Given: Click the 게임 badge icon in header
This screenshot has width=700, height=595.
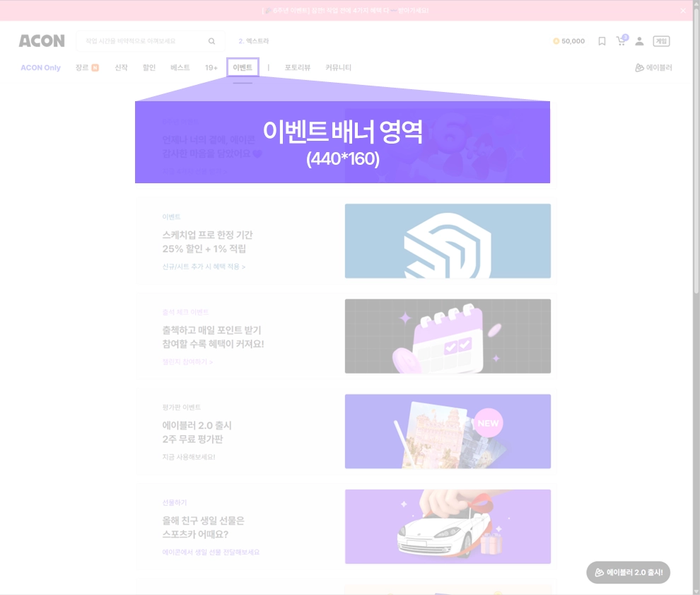Looking at the screenshot, I should tap(661, 41).
